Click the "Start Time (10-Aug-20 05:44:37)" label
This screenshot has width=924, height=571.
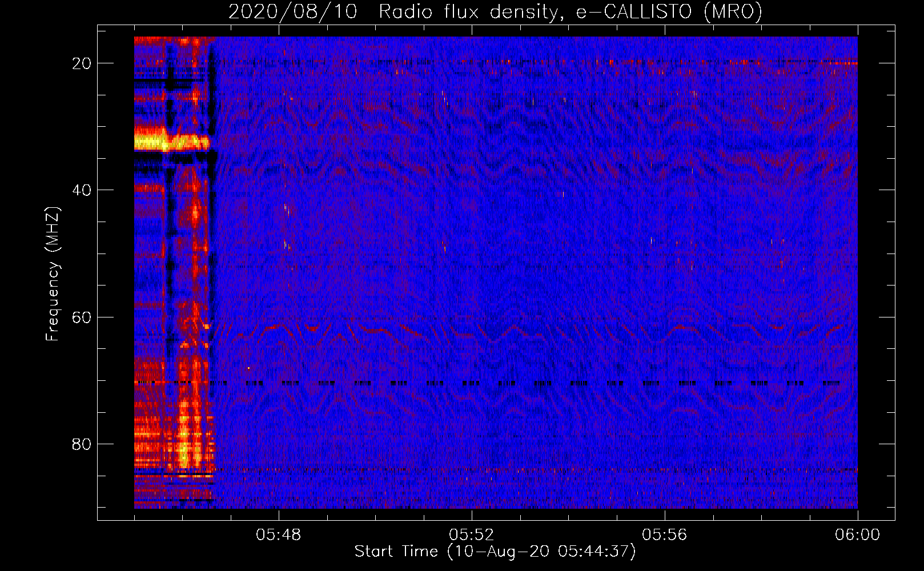pyautogui.click(x=495, y=552)
